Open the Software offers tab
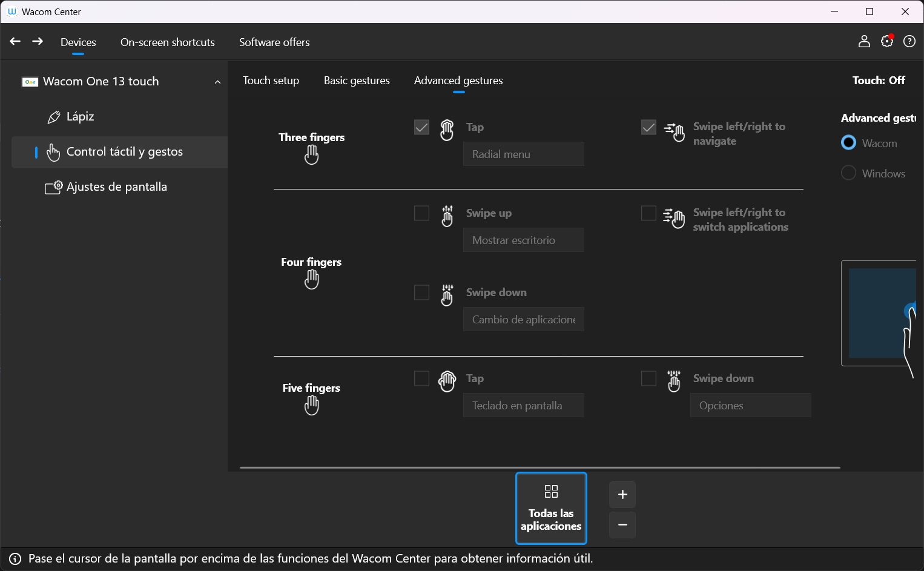The height and width of the screenshot is (571, 924). click(x=274, y=42)
